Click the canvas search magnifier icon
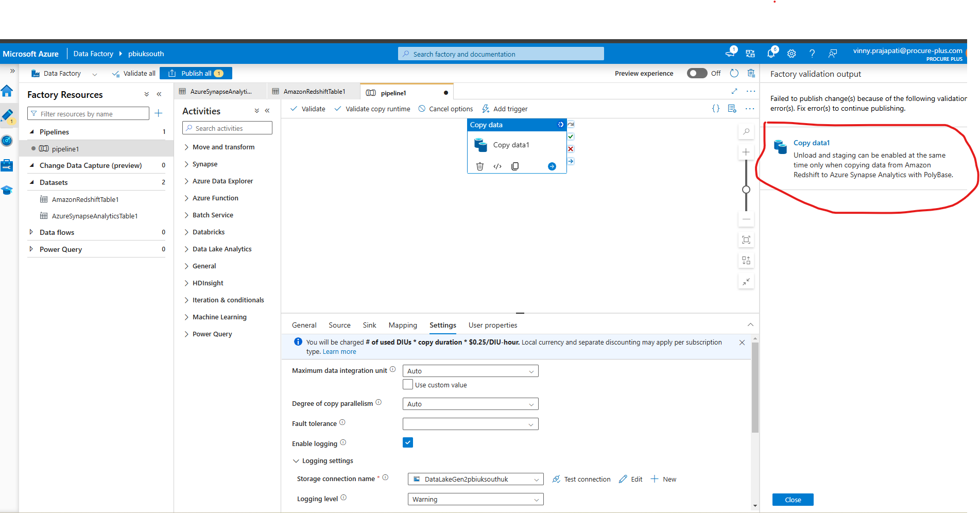980x513 pixels. tap(746, 132)
